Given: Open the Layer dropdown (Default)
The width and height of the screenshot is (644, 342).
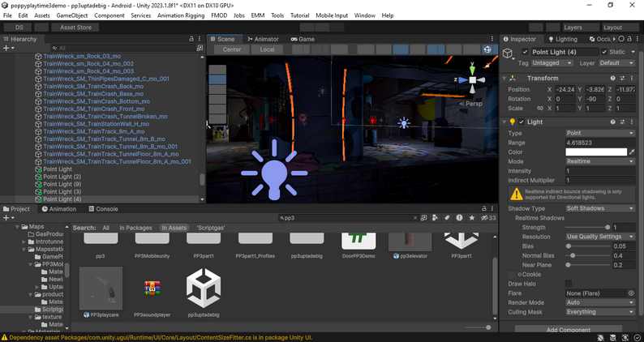Looking at the screenshot, I should point(617,63).
